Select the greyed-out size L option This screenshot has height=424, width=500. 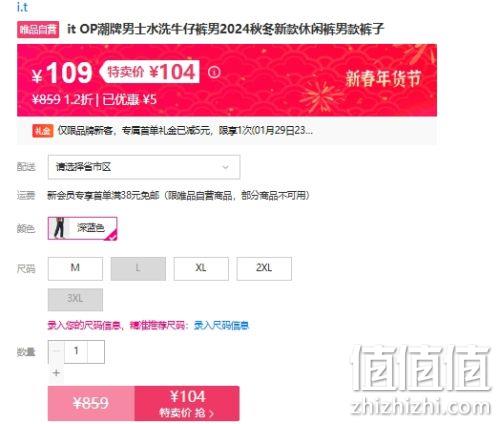[x=138, y=268]
